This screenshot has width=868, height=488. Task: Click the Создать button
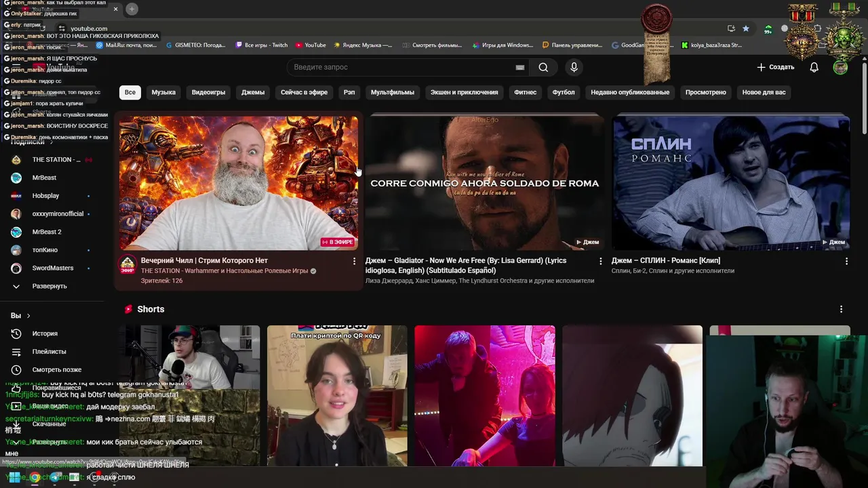(x=776, y=67)
